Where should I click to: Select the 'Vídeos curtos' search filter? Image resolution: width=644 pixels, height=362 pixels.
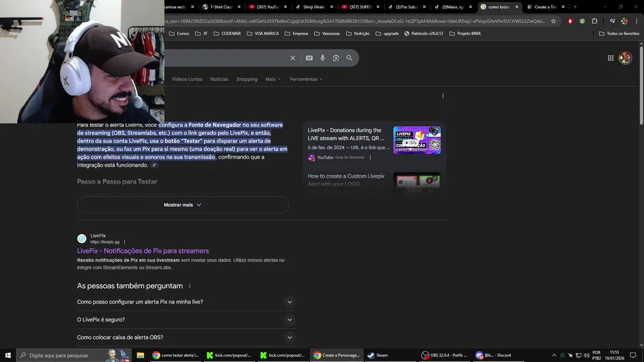coord(187,79)
